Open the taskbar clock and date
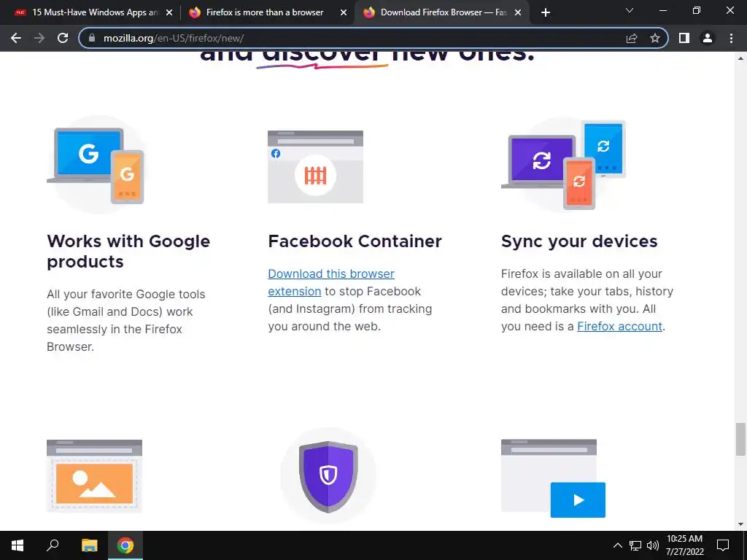Image resolution: width=747 pixels, height=560 pixels. (684, 545)
